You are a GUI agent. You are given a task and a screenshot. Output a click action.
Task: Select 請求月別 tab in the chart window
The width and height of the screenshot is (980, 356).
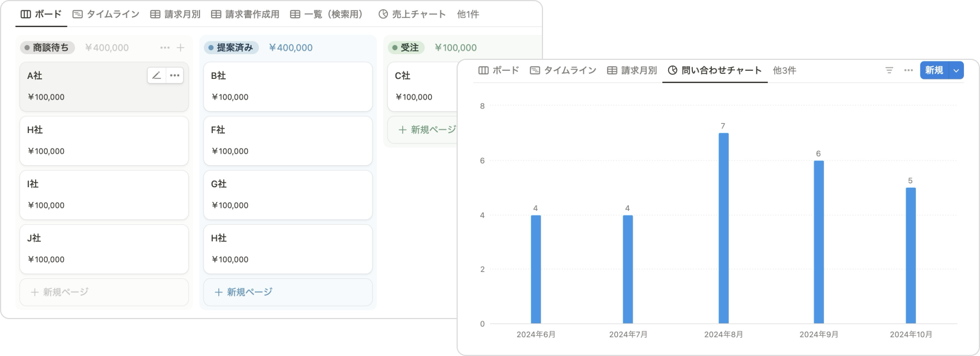click(x=632, y=70)
